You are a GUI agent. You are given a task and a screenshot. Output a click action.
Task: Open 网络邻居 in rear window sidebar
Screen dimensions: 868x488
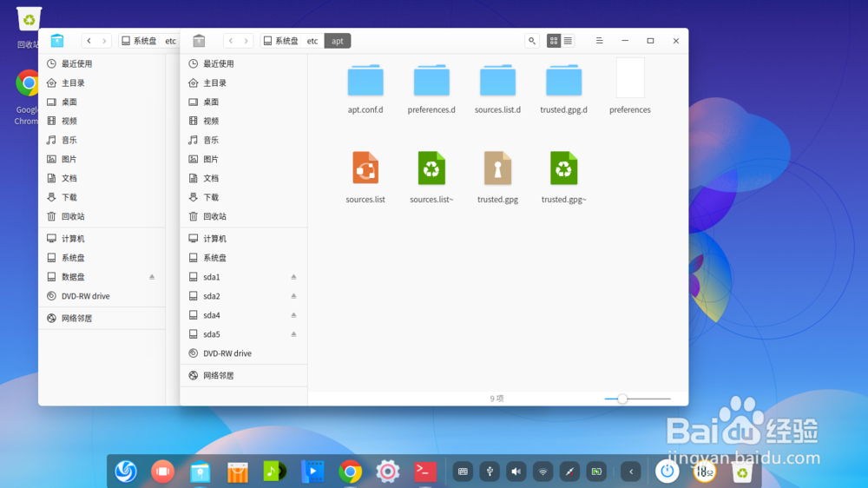point(102,319)
